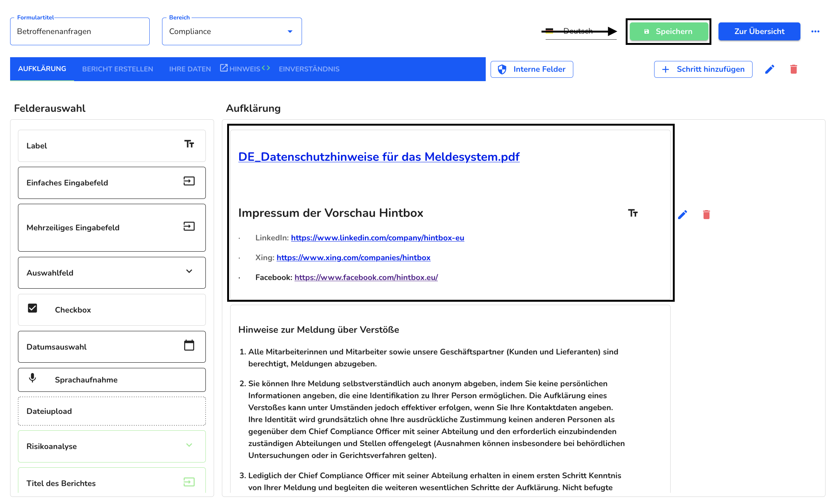Image resolution: width=833 pixels, height=504 pixels.
Task: Select Einfaches Eingabefeld field type
Action: tap(112, 183)
